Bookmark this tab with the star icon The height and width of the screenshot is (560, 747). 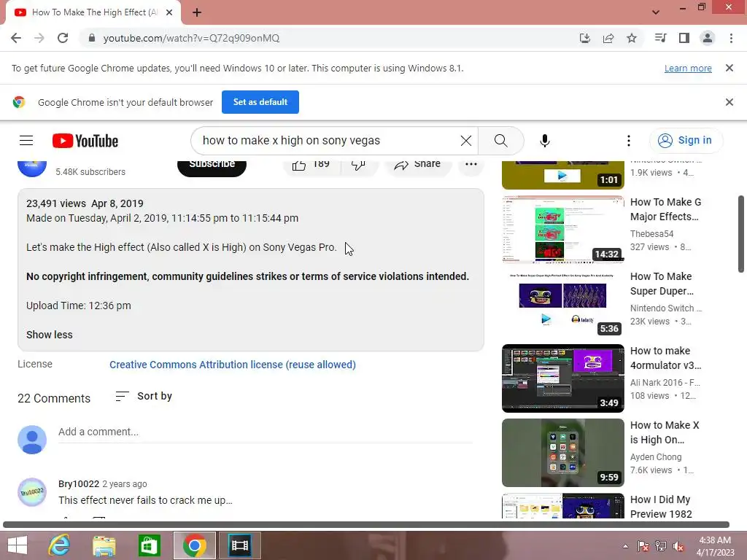click(632, 38)
